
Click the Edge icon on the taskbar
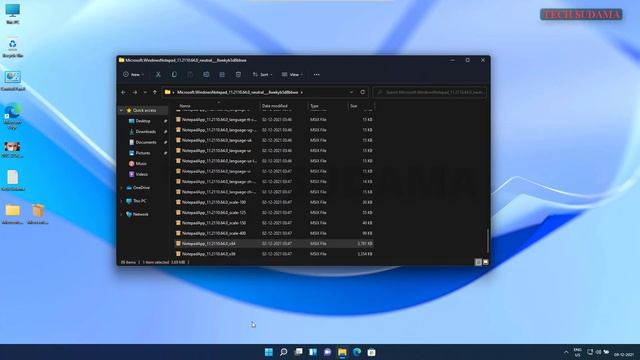(x=357, y=352)
